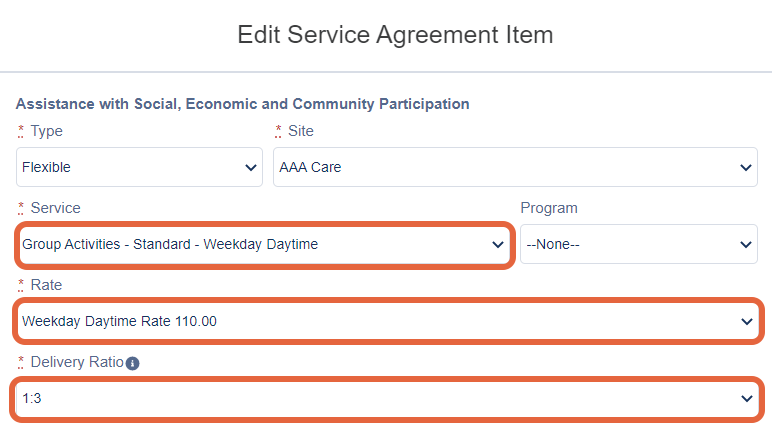Open the Site dropdown showing AAA Care
The height and width of the screenshot is (432, 772).
click(x=515, y=167)
